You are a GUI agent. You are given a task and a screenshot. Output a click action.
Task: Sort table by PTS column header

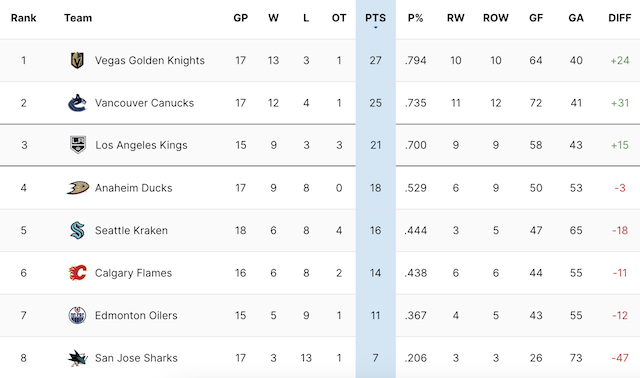coord(376,18)
